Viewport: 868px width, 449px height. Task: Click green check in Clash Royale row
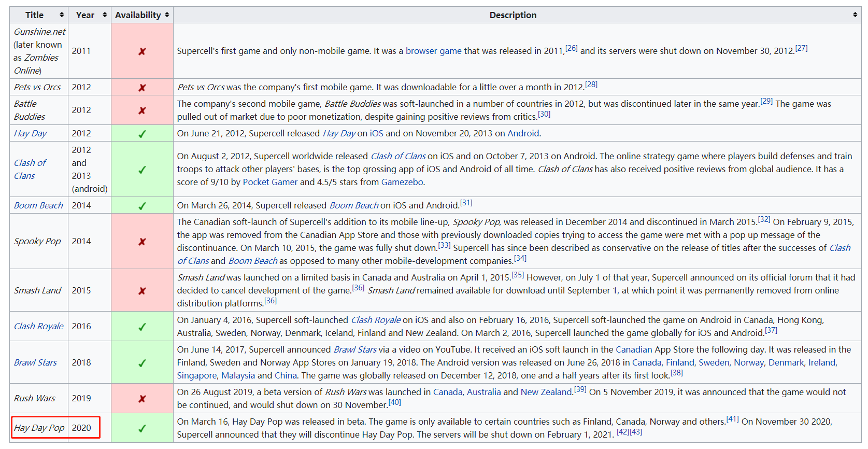[x=142, y=327]
